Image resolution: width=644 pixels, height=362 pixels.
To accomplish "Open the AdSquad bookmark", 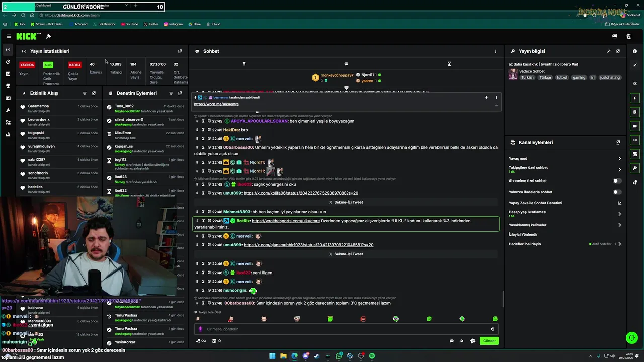I will (x=78, y=24).
